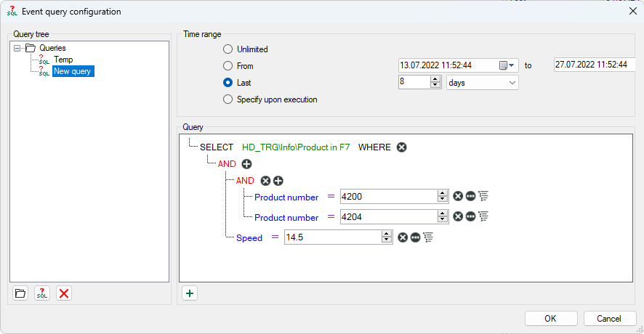
Task: Select the Temp query in tree
Action: coord(63,60)
